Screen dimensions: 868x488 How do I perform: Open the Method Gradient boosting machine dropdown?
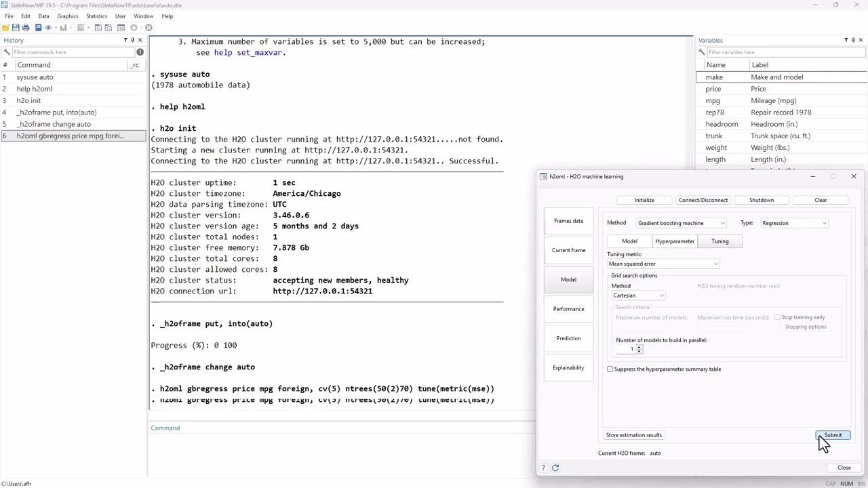click(x=681, y=223)
